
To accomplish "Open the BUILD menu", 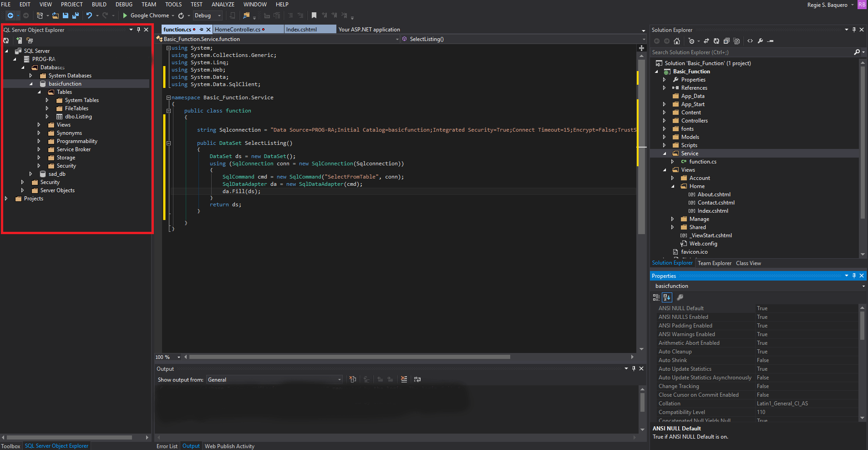I will click(x=99, y=5).
